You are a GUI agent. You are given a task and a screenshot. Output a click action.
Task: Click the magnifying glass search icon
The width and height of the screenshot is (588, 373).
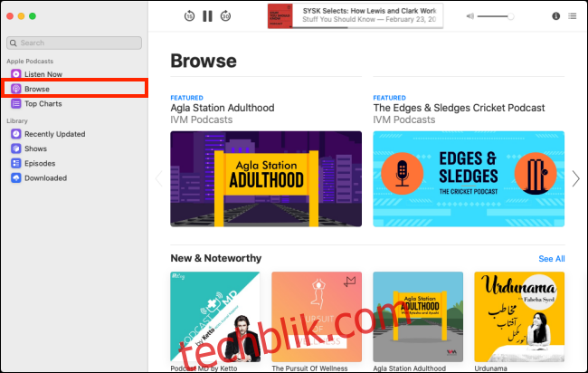tap(14, 43)
